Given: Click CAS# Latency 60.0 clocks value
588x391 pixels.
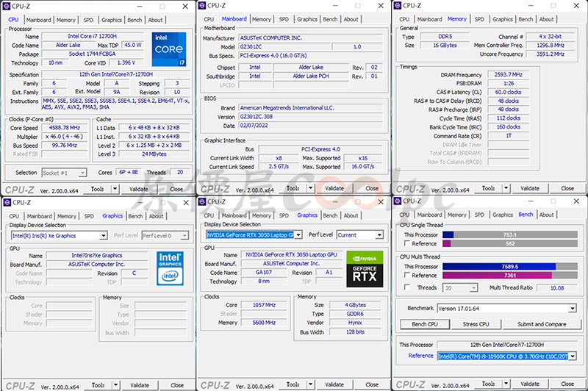Looking at the screenshot, I should coord(508,92).
